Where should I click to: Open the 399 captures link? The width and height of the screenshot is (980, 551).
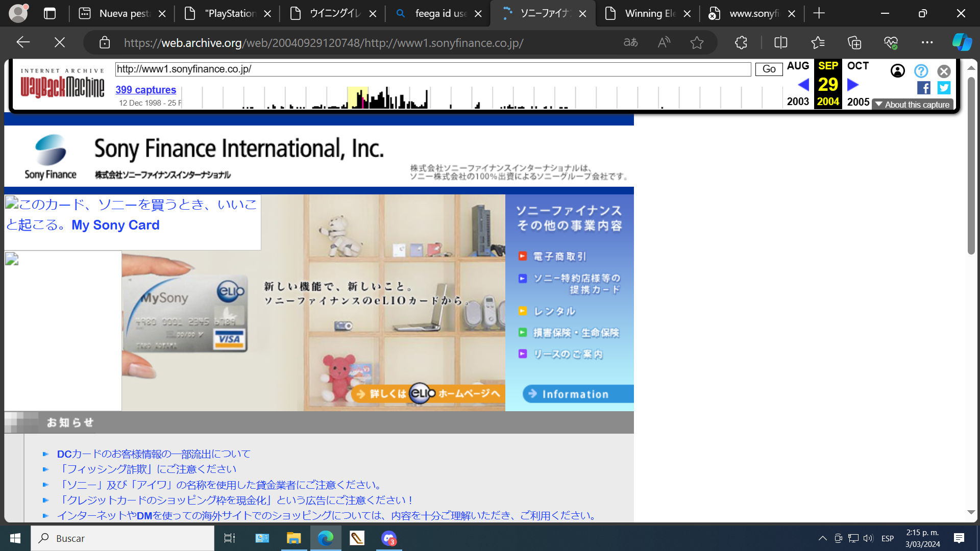[145, 90]
